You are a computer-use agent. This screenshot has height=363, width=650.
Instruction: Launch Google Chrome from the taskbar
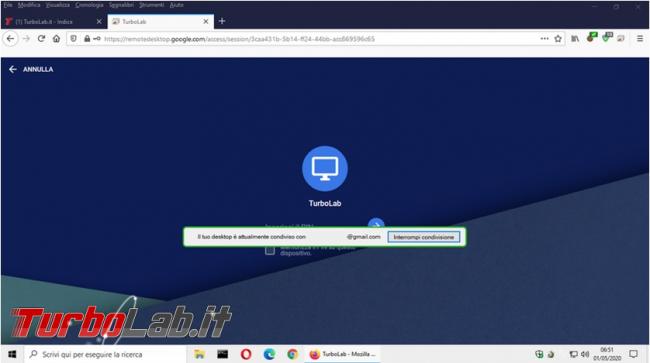(292, 354)
